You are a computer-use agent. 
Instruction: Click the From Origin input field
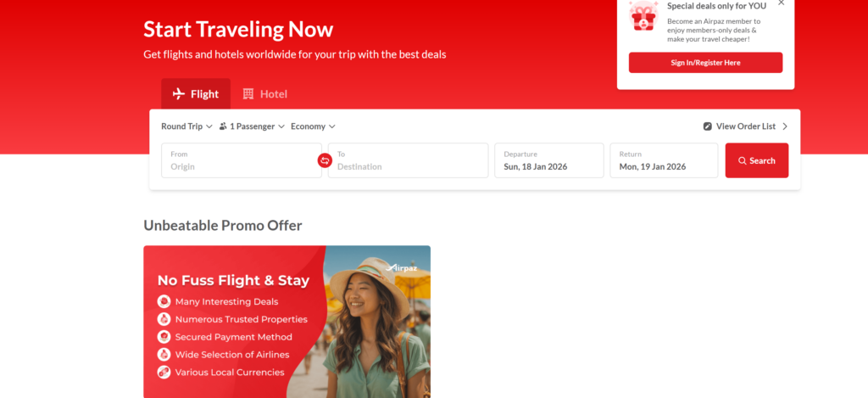click(x=242, y=160)
